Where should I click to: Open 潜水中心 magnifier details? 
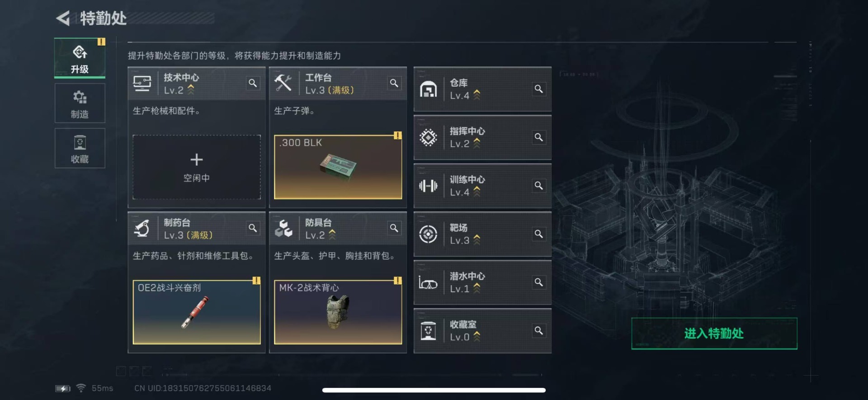[538, 282]
